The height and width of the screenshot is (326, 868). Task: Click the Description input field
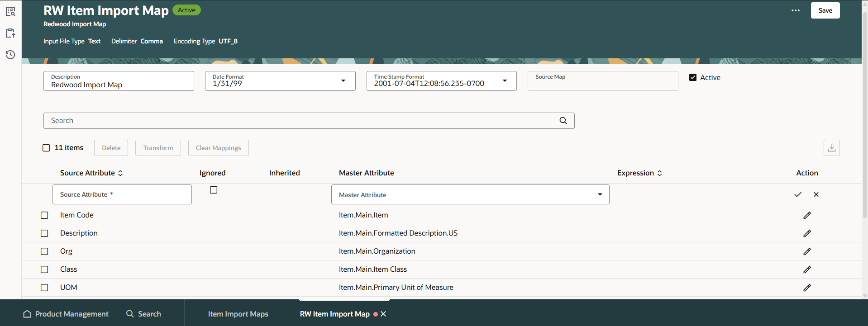pyautogui.click(x=119, y=81)
